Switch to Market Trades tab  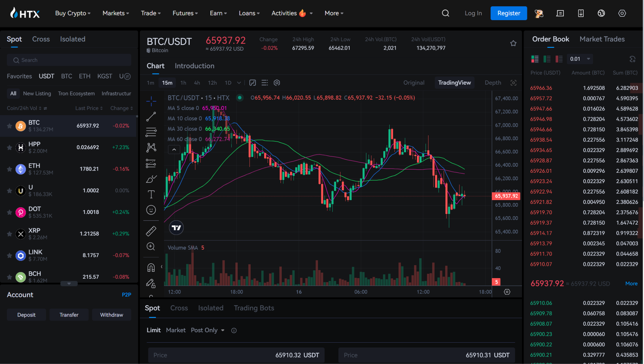(x=602, y=39)
